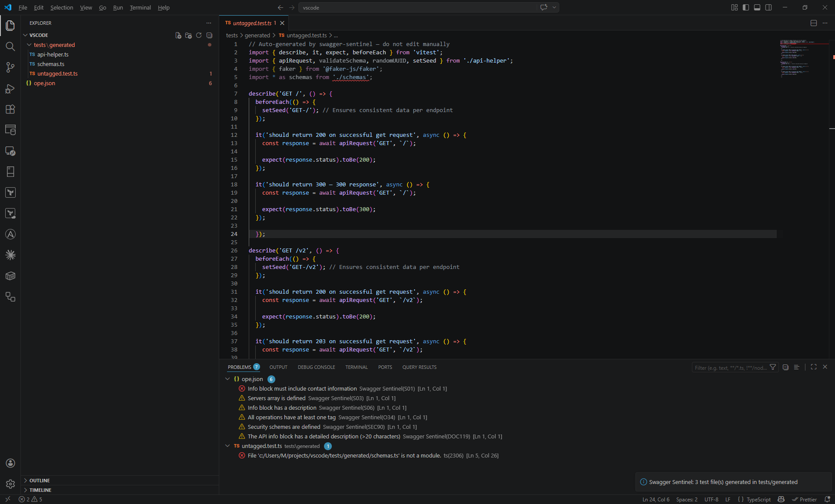
Task: Switch to the DEBUG CONSOLE tab
Action: [x=316, y=367]
